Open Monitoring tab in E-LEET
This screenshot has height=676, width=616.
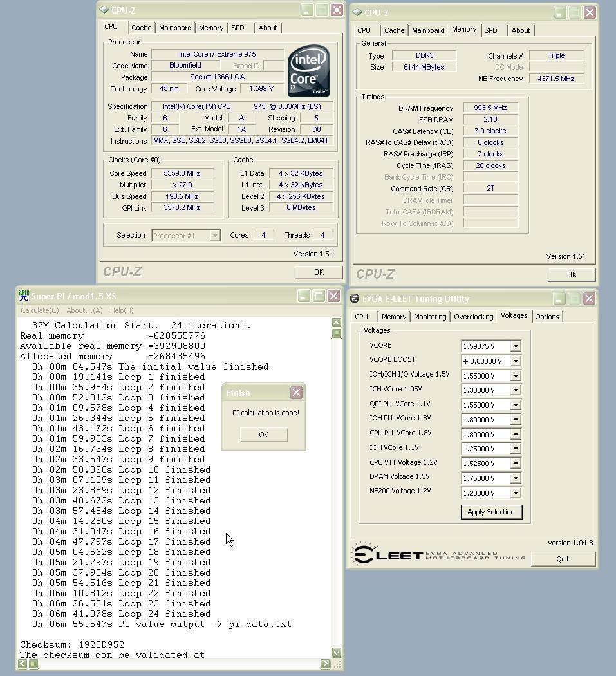point(430,317)
